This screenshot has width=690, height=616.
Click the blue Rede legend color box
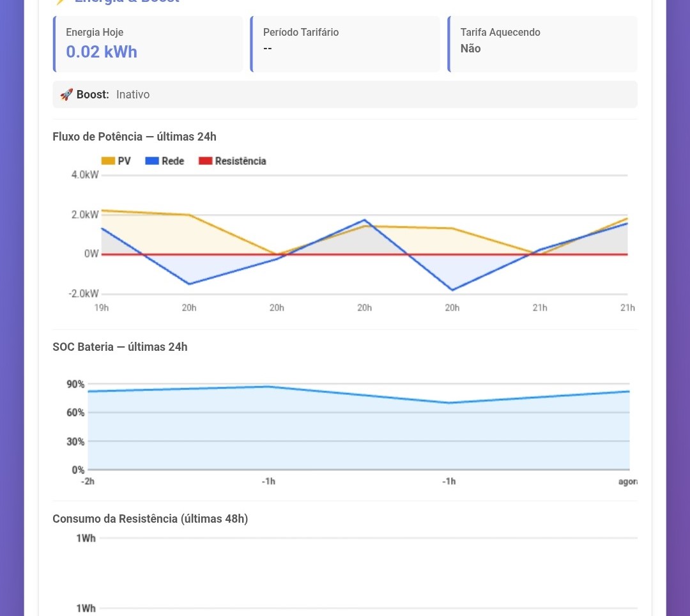pos(152,161)
